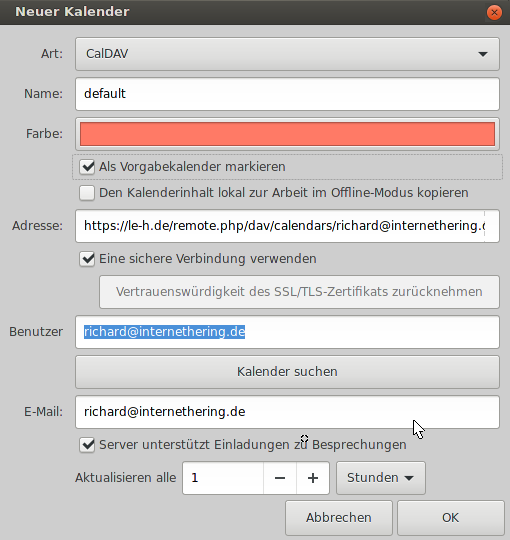Click the Name field containing default
Image resolution: width=510 pixels, height=540 pixels.
(x=287, y=94)
